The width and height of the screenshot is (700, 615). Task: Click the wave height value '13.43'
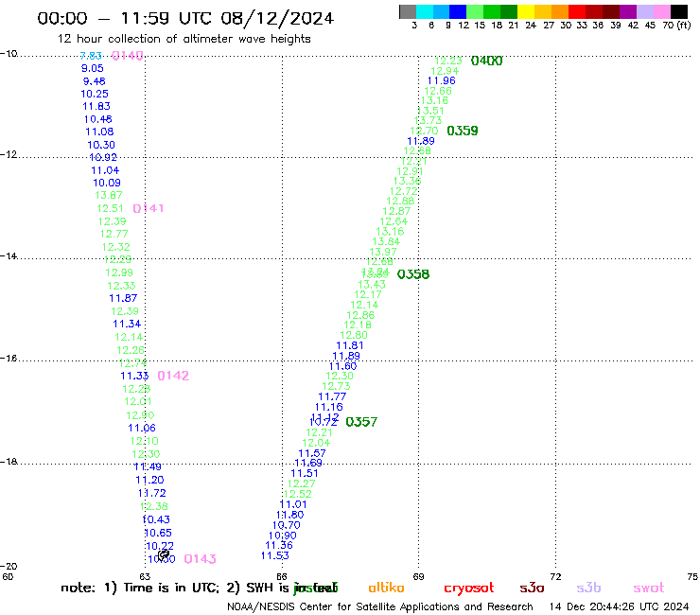coord(372,285)
